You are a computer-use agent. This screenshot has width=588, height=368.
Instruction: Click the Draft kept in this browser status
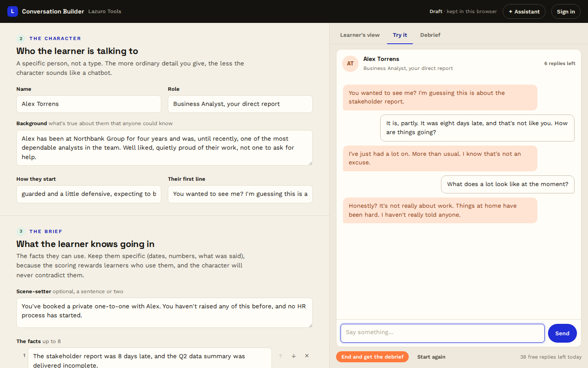[x=463, y=11]
